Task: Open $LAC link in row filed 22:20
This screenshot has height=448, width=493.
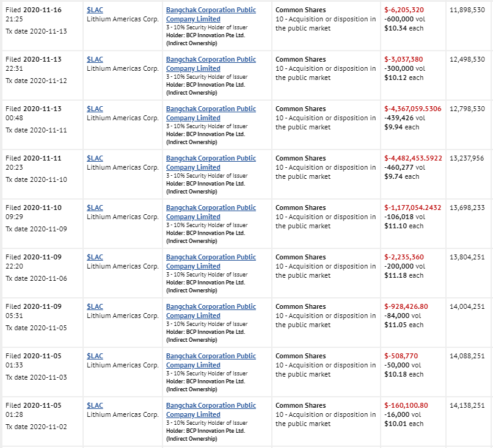Action: [x=95, y=257]
